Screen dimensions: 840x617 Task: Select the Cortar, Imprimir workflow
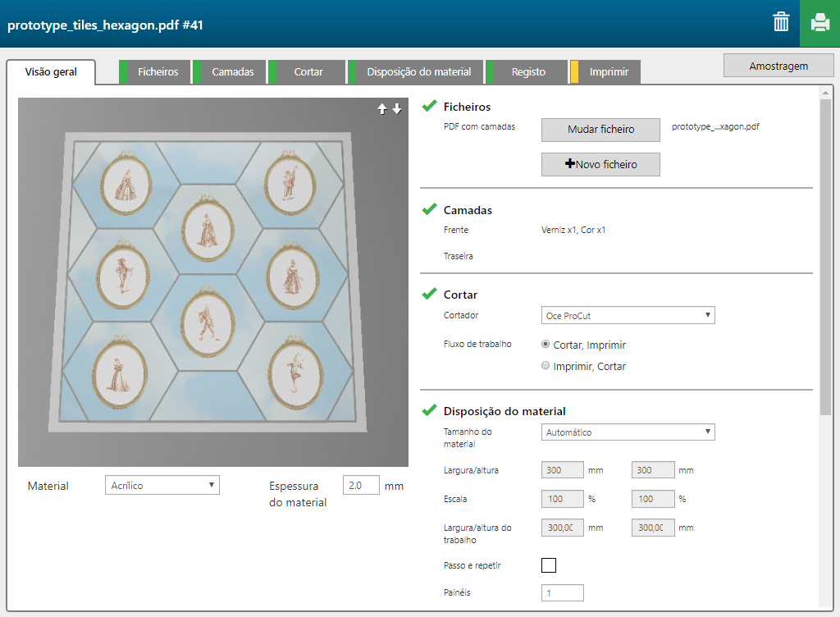546,345
